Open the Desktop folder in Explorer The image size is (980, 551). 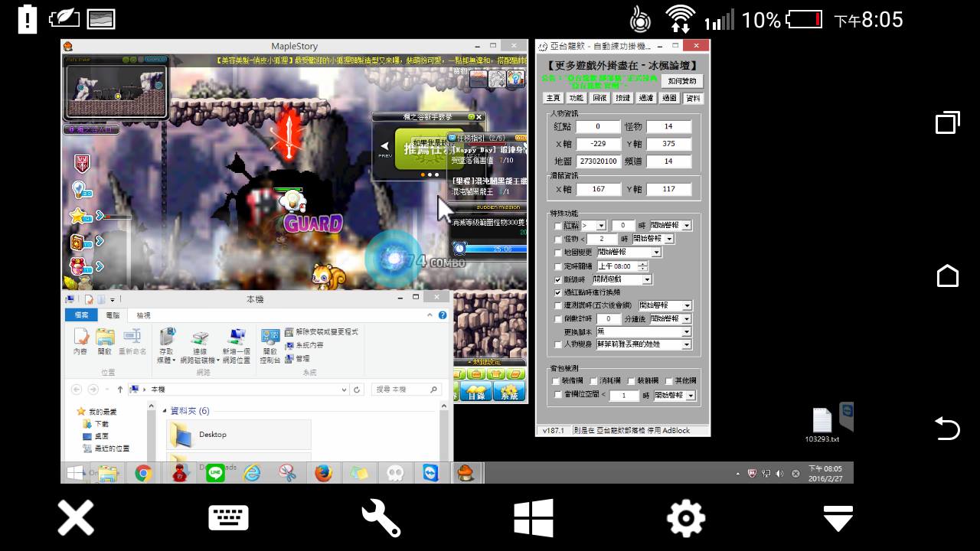pos(239,434)
